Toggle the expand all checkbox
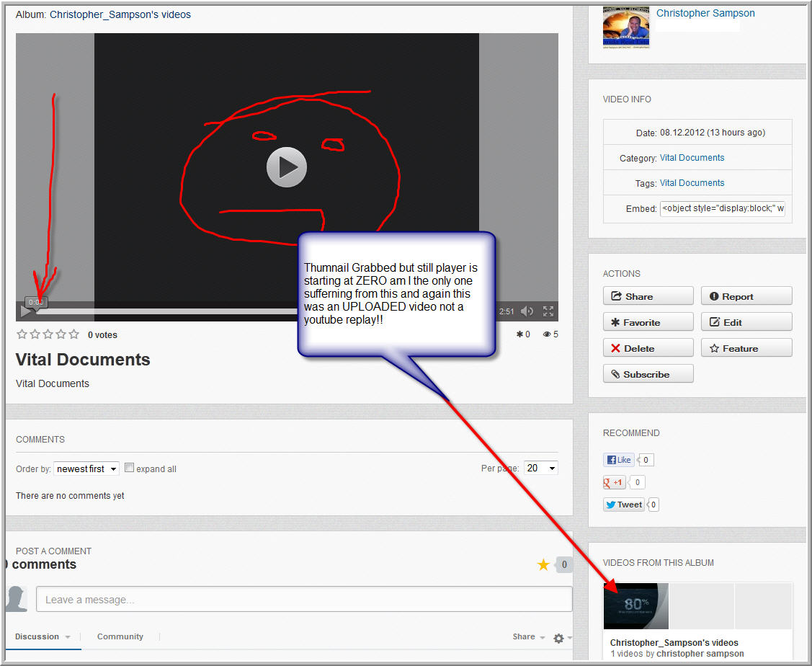This screenshot has height=666, width=812. 130,468
